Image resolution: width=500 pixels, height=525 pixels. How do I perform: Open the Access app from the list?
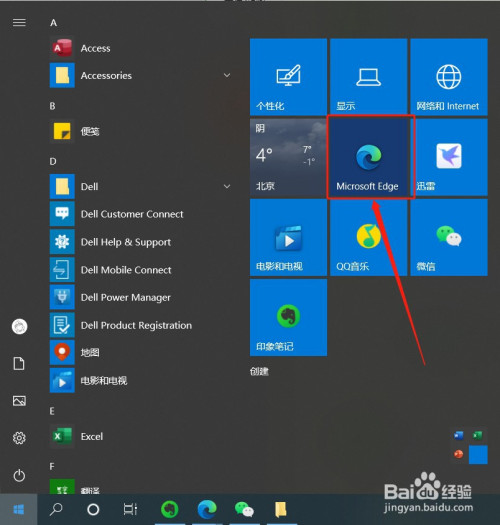tap(141, 49)
